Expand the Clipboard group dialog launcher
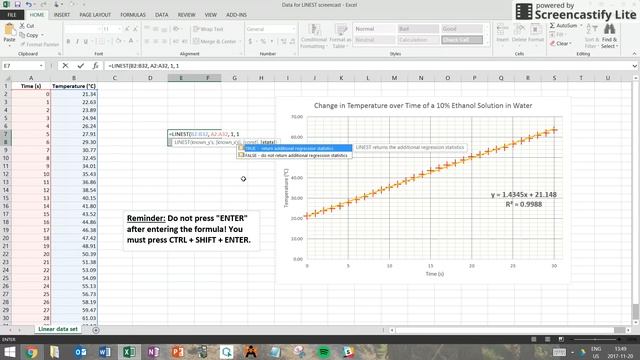 59,54
